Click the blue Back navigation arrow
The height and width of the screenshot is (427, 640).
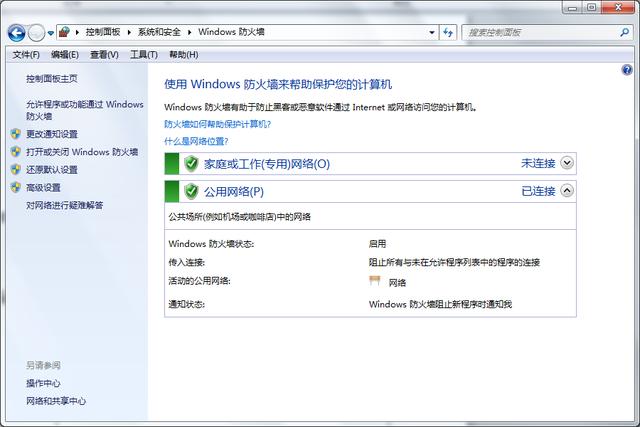click(17, 33)
